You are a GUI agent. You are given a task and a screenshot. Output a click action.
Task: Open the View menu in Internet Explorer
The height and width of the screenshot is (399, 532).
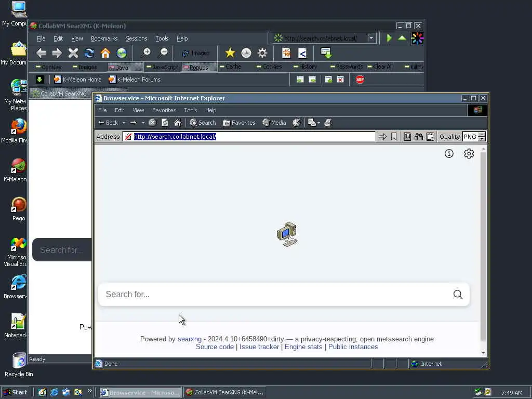138,110
